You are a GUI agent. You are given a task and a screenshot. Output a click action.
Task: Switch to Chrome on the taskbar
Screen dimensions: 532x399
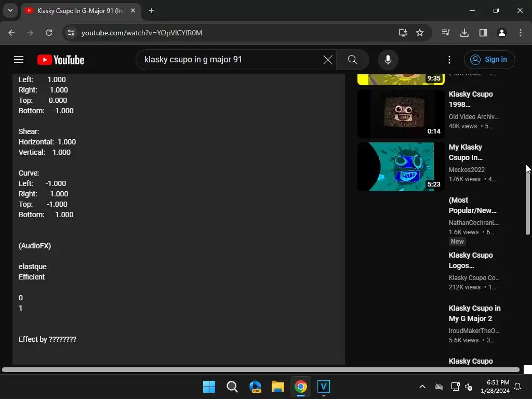301,387
